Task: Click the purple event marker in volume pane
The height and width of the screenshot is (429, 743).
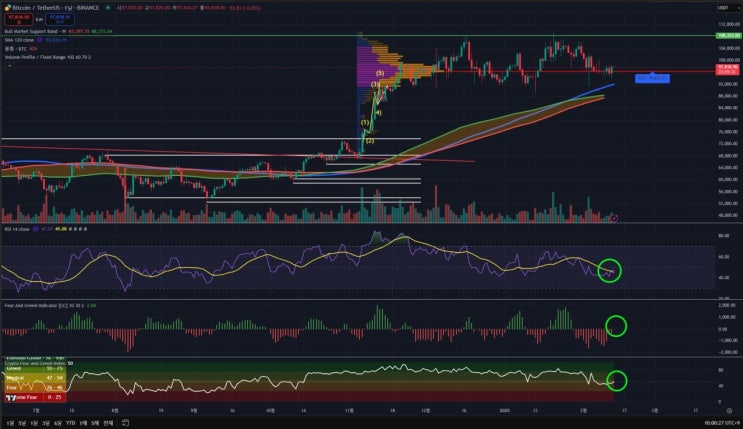Action: 614,219
